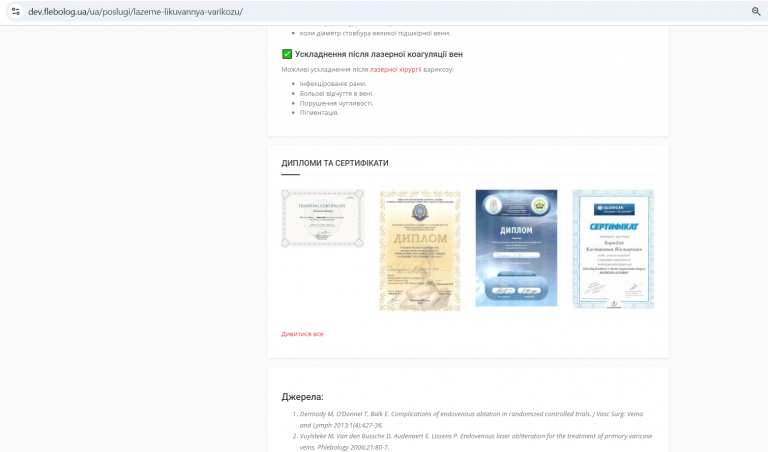Click the line about діаметр стовбура великої підшкірної вени
The width and height of the screenshot is (768, 452).
point(375,33)
